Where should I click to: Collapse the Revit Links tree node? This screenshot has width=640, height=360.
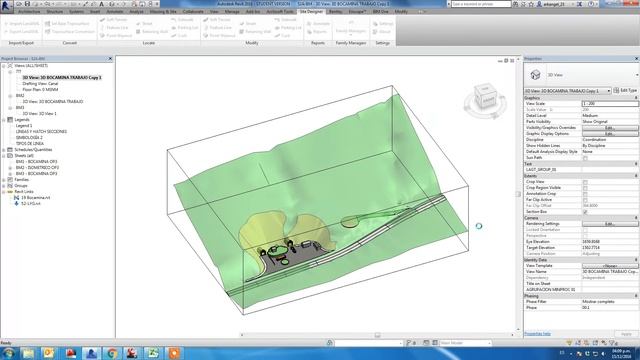[4, 191]
